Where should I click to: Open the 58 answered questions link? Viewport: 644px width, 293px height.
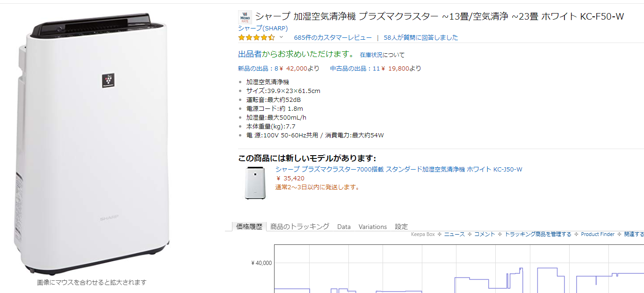[x=420, y=37]
